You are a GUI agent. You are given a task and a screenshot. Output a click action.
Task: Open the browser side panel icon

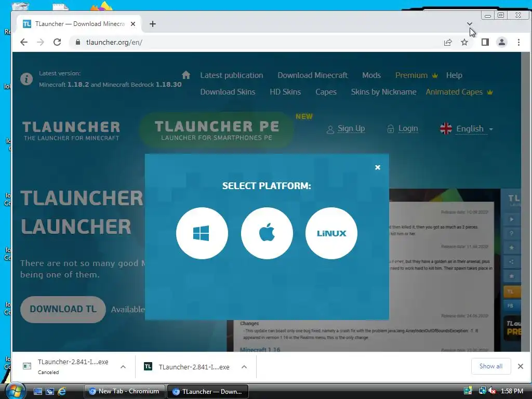[485, 42]
